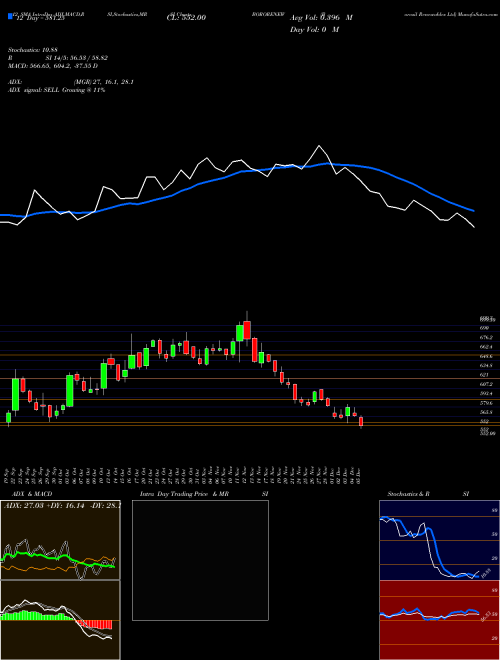500x660 pixels.
Task: Open the empty intraday price chart box
Action: click(200, 560)
